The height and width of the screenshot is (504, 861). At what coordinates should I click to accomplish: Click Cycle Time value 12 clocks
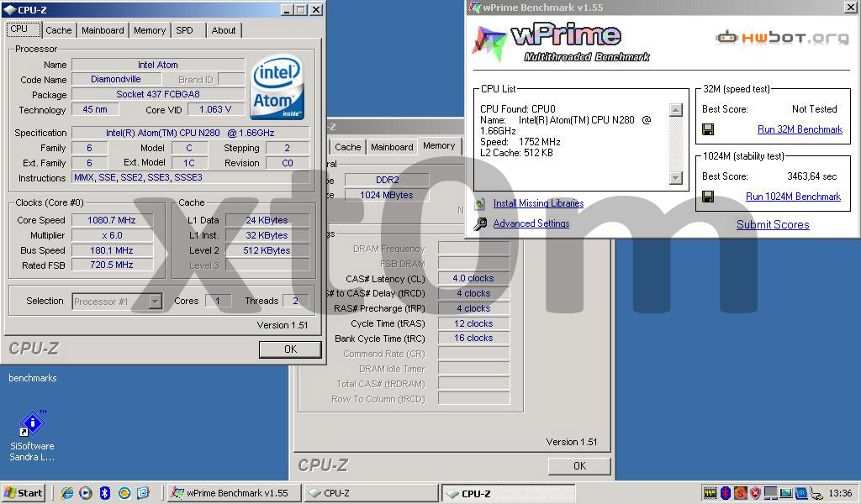[473, 323]
